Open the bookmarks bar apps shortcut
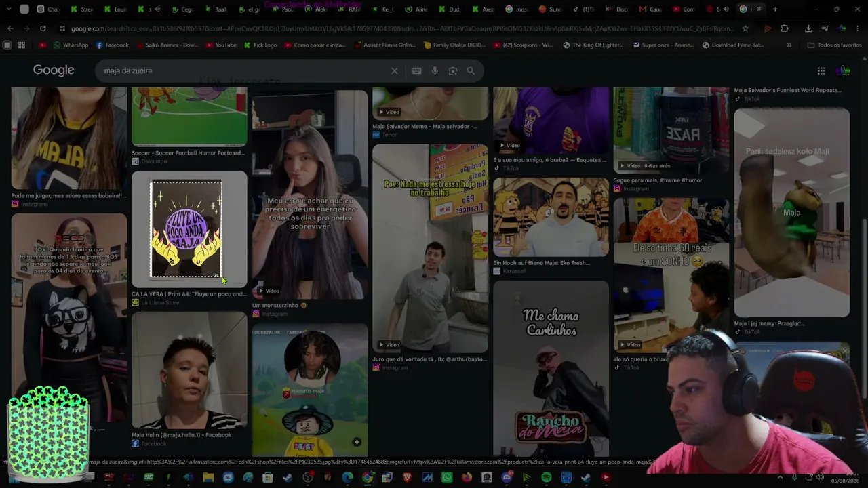 point(22,45)
